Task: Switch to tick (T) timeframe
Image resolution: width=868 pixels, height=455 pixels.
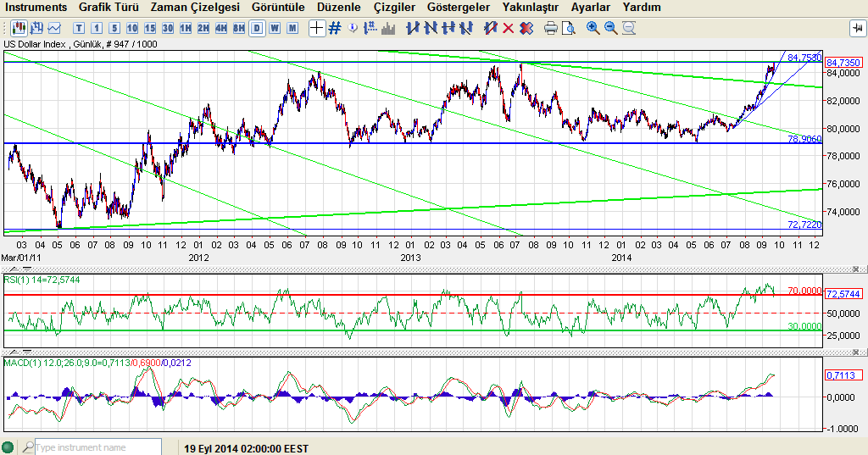Action: pos(79,28)
